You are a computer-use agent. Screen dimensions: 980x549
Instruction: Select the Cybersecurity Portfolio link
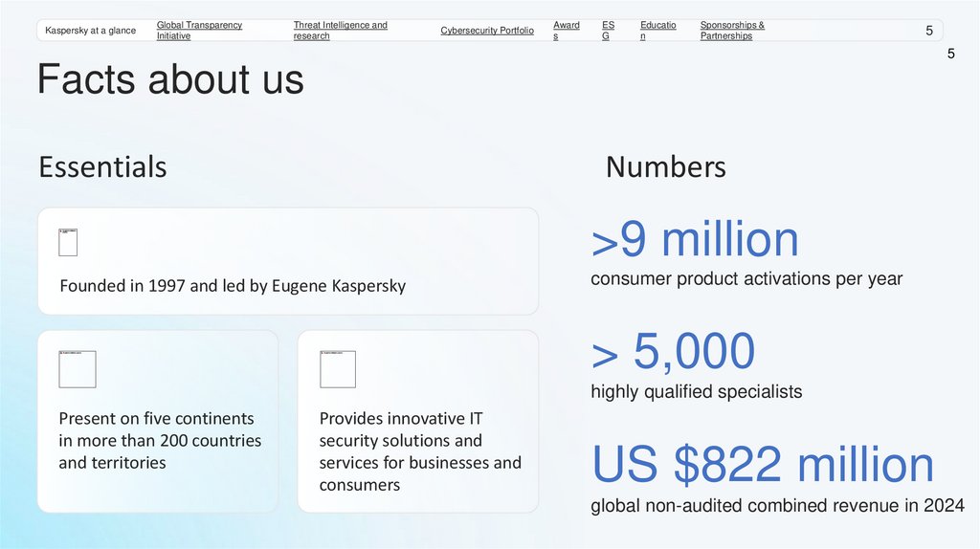pos(487,31)
